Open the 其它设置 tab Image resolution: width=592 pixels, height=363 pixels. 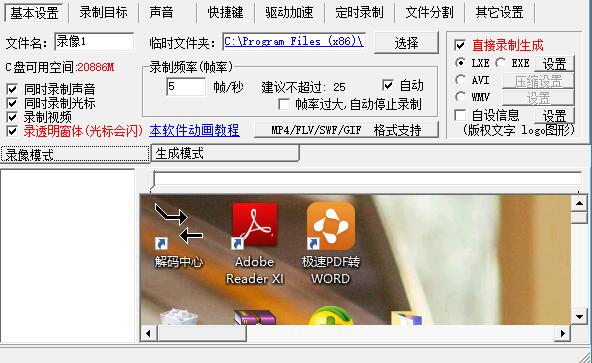pos(499,12)
